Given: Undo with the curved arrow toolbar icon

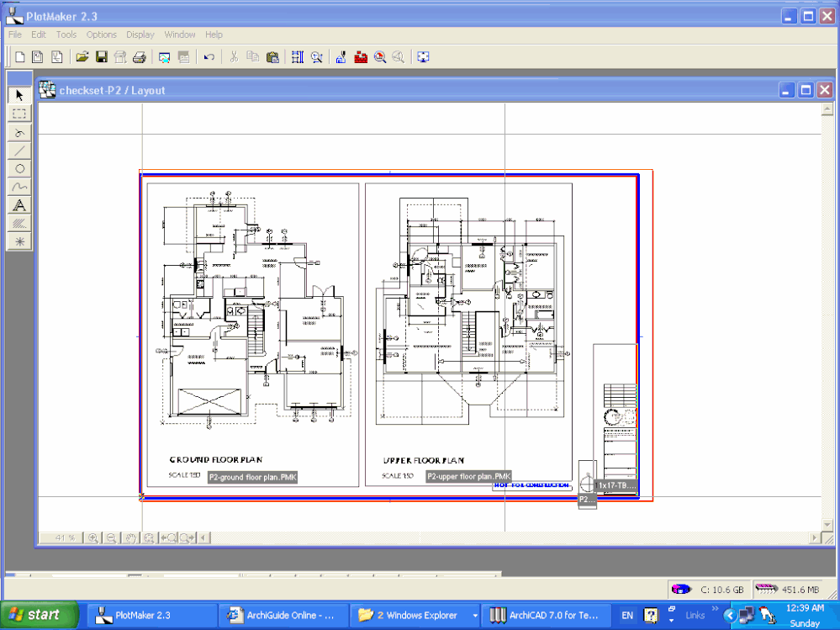Looking at the screenshot, I should [209, 56].
